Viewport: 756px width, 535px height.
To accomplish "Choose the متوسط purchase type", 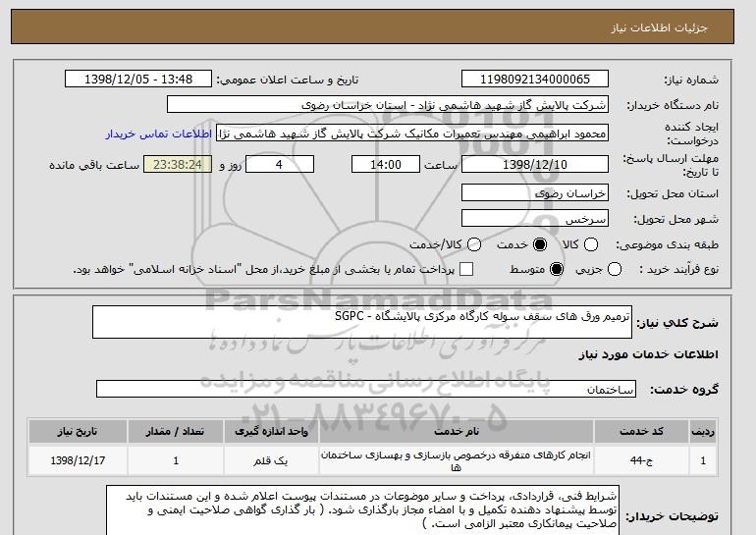I will [557, 269].
